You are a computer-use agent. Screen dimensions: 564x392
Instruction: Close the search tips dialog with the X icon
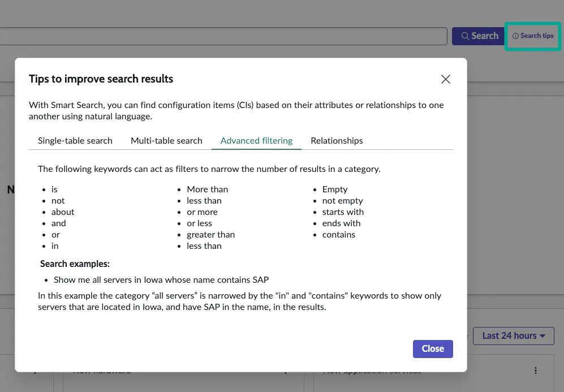(446, 79)
